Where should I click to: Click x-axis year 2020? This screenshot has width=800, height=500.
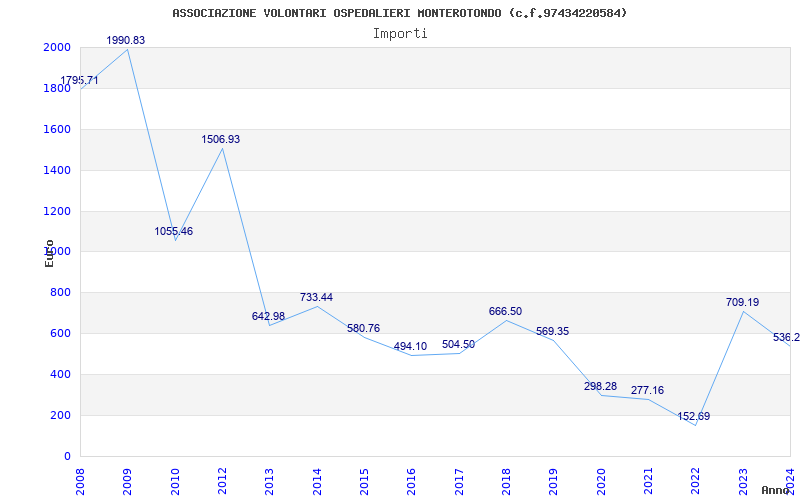[601, 481]
